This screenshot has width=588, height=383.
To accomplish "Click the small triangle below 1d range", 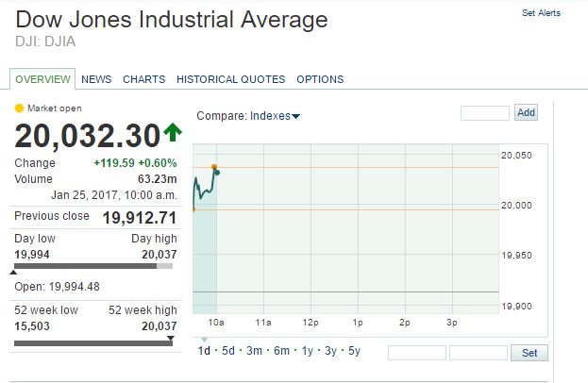I will (205, 340).
